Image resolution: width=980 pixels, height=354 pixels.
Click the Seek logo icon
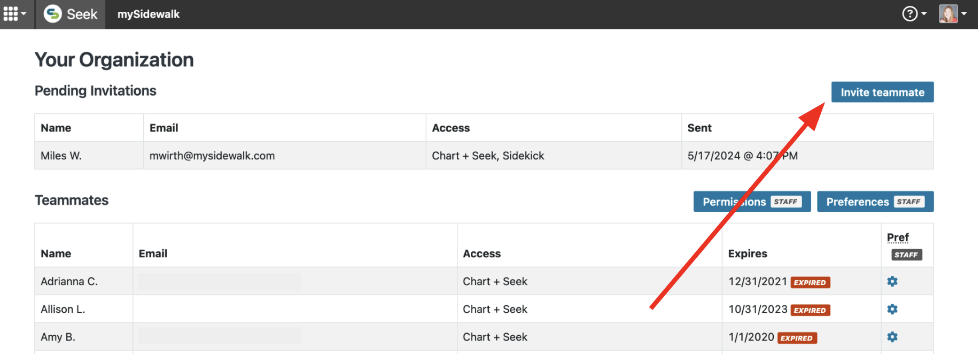tap(52, 14)
